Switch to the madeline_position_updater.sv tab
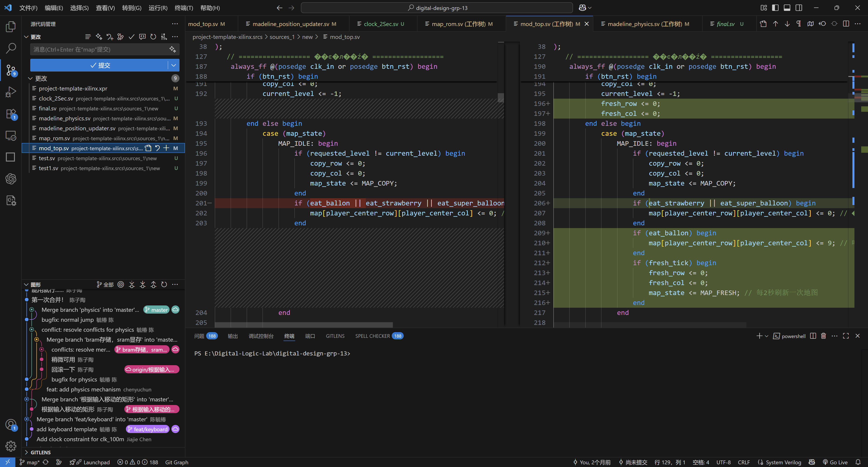 tap(291, 24)
